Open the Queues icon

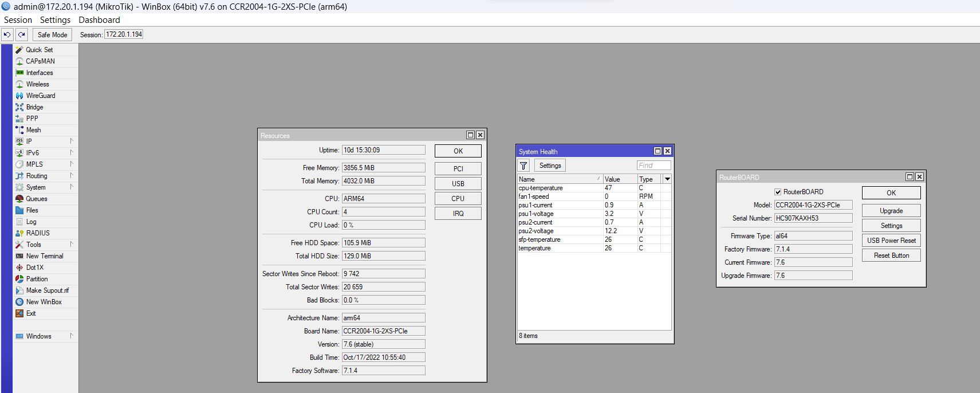19,199
